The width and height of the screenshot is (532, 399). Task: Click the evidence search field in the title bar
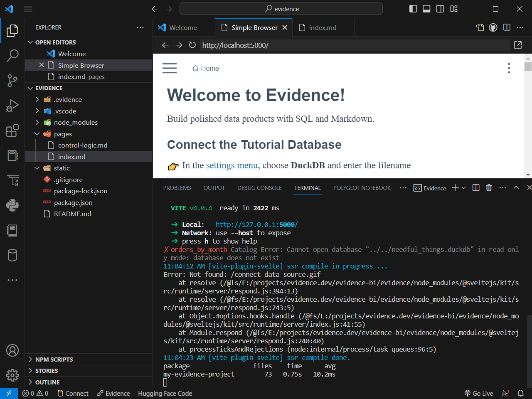point(281,8)
